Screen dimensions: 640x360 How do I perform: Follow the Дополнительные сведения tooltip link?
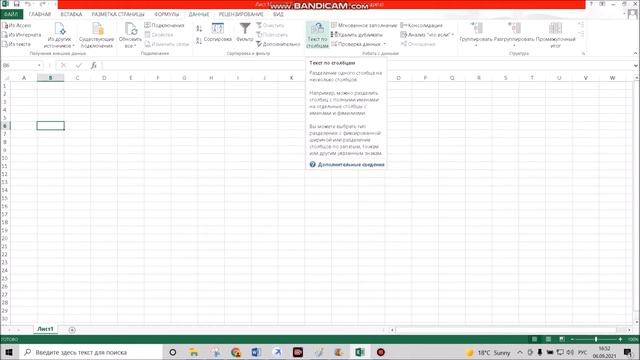[351, 164]
